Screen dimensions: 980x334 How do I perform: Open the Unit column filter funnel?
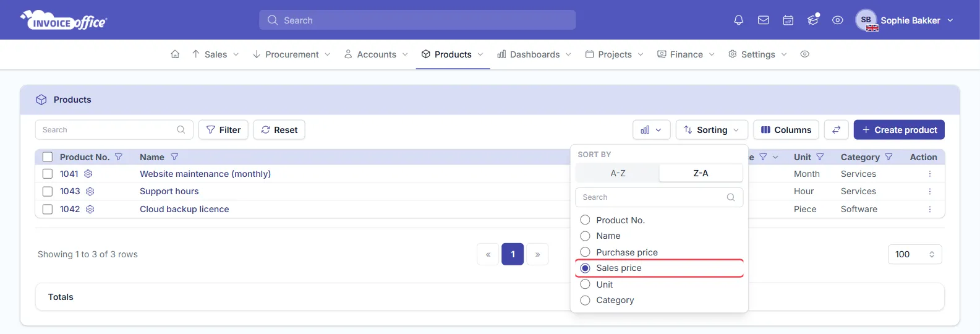click(820, 157)
